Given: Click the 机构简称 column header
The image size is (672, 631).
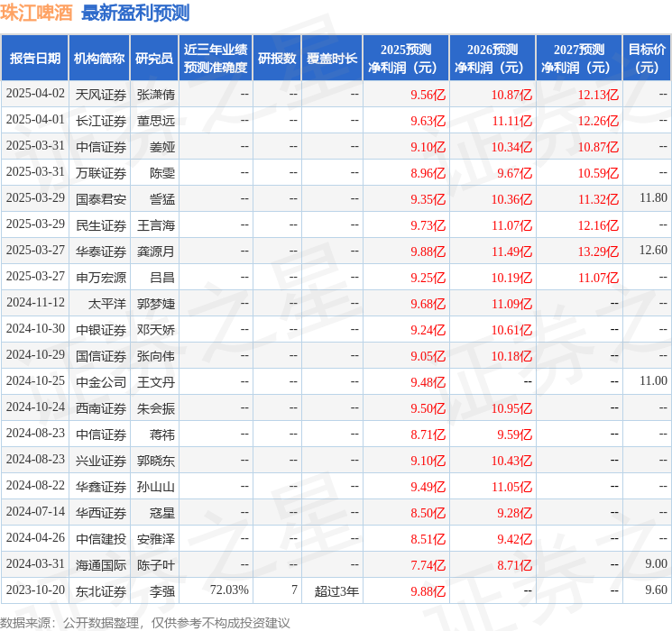Looking at the screenshot, I should coord(99,59).
